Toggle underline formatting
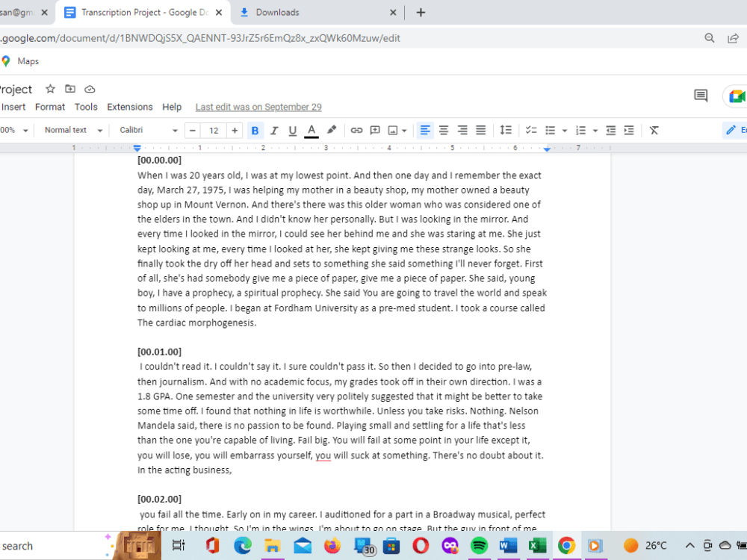The height and width of the screenshot is (560, 747). [293, 131]
